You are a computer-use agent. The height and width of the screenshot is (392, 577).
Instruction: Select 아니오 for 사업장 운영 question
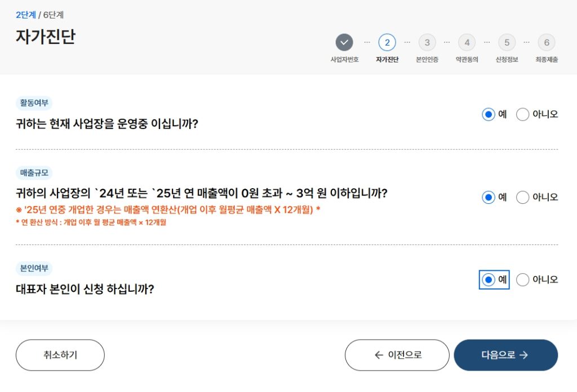pos(522,114)
